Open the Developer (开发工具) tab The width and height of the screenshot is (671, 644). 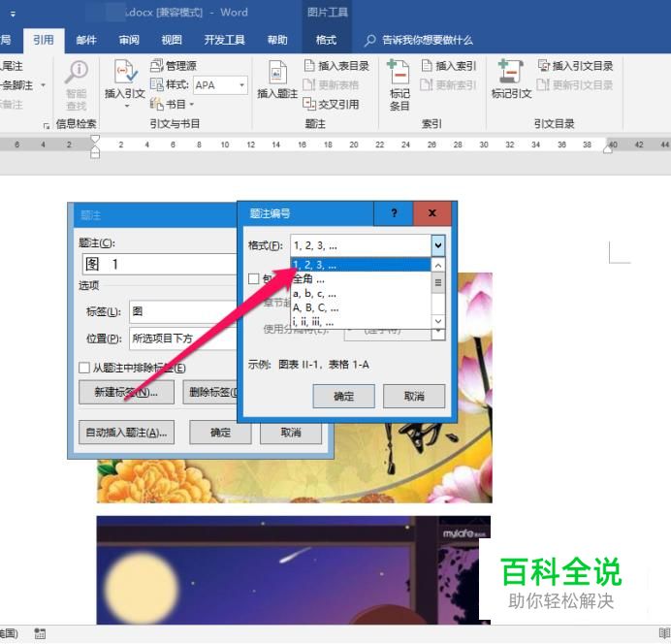pos(224,40)
